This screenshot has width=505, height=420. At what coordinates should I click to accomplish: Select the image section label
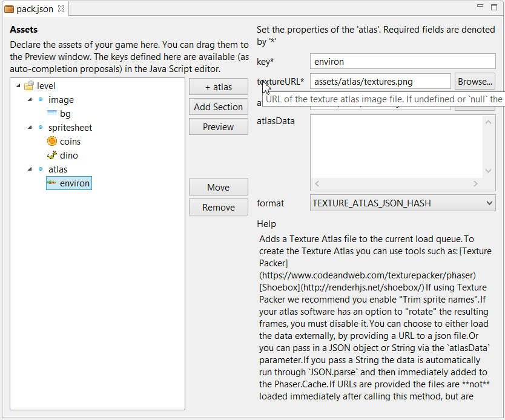tap(61, 100)
